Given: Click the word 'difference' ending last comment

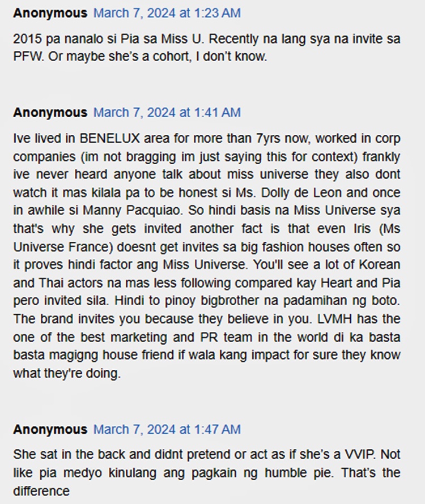Looking at the screenshot, I should (41, 491).
